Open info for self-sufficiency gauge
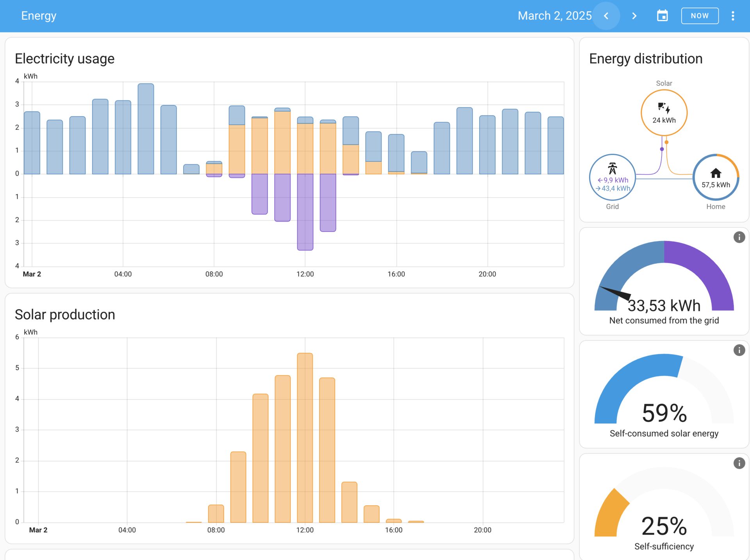Viewport: 750px width, 560px height. 739,463
